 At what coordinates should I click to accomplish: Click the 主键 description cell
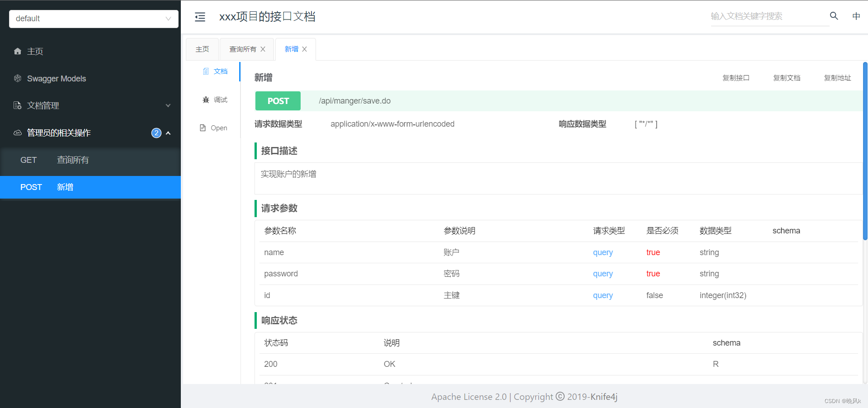pyautogui.click(x=451, y=295)
